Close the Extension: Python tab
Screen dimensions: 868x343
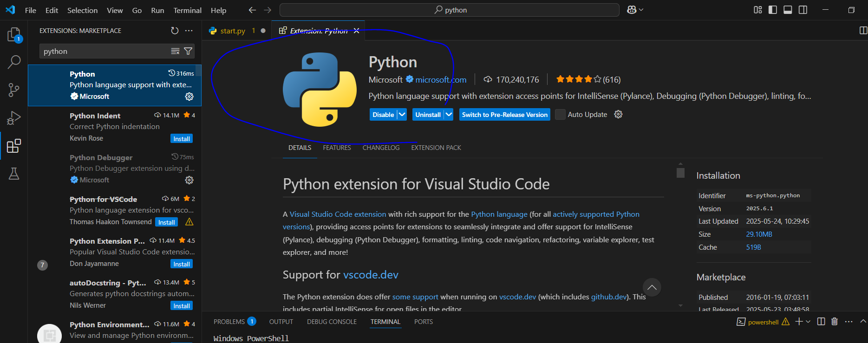pyautogui.click(x=356, y=31)
